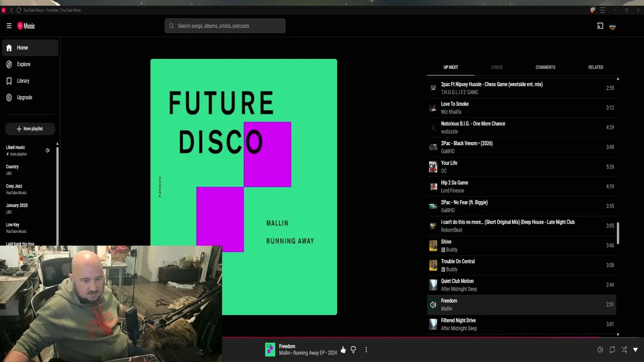This screenshot has height=362, width=644.
Task: Open more actions menu for Freedom
Action: click(366, 349)
